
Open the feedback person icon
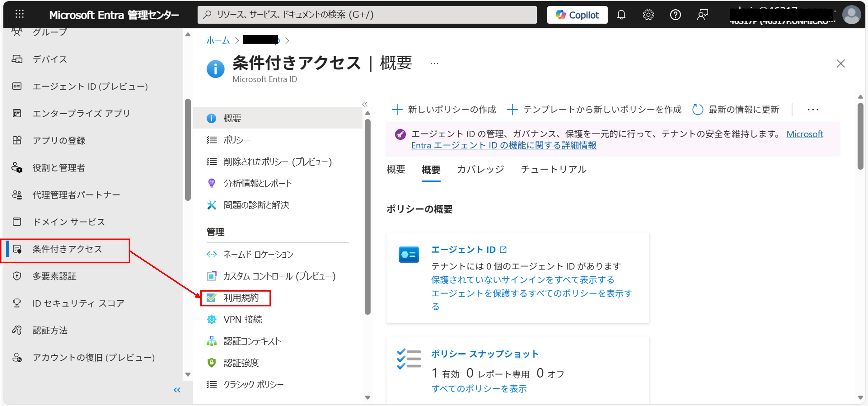click(x=702, y=15)
